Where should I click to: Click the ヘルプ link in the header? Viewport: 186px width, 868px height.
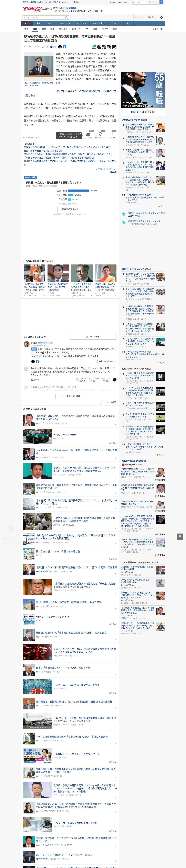pos(127,2)
